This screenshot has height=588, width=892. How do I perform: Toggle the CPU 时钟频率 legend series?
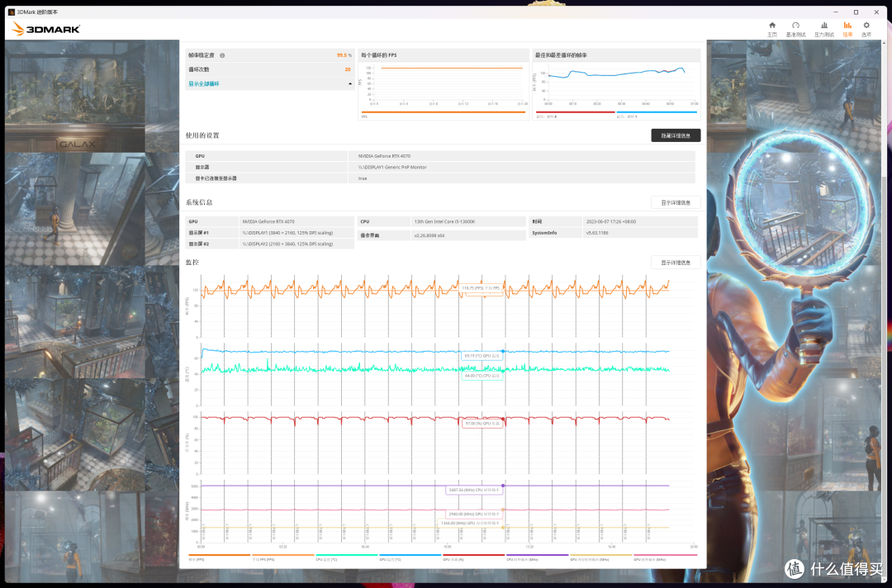point(538,557)
